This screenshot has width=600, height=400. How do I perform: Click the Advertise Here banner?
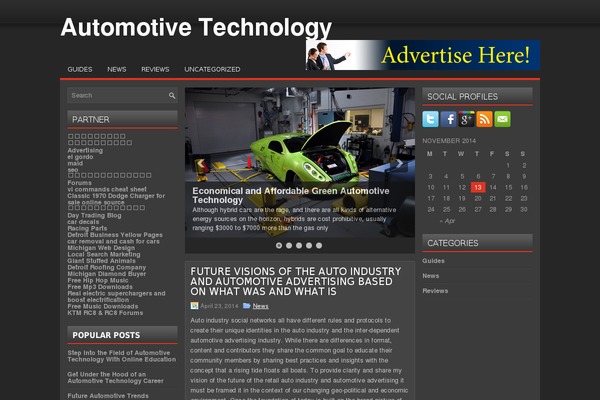click(x=423, y=55)
